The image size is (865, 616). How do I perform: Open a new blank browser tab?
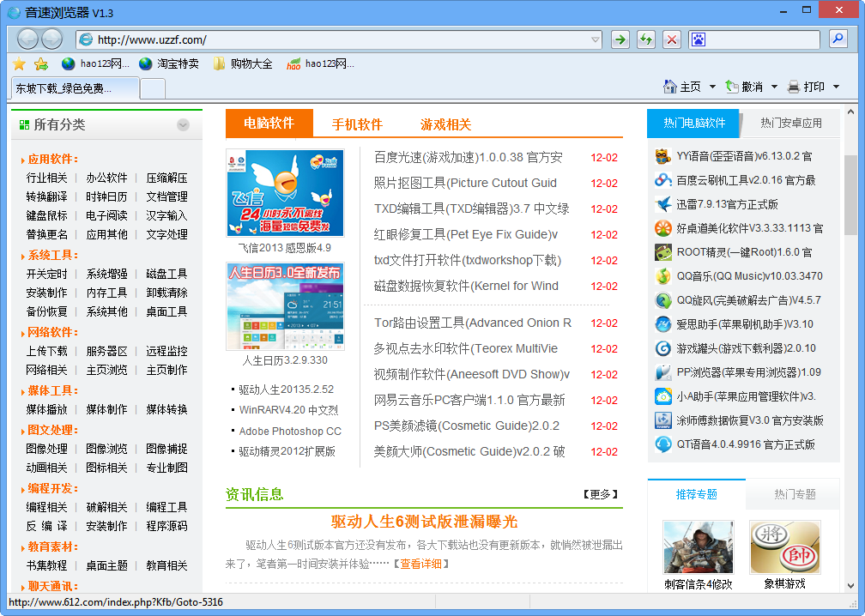(x=153, y=88)
